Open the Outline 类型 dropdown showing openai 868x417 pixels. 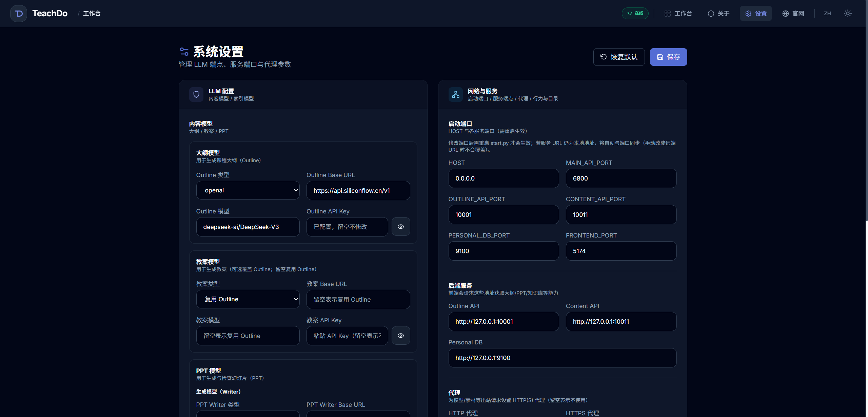click(248, 190)
